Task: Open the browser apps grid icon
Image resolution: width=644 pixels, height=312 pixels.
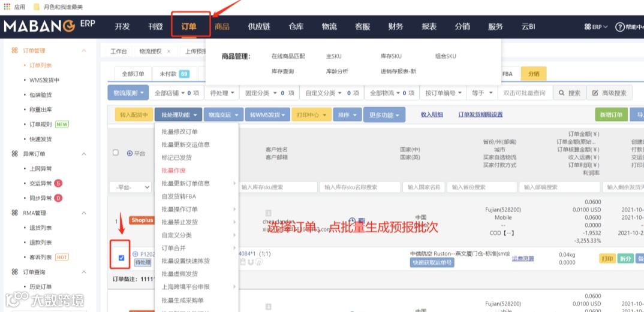Action: (7, 7)
